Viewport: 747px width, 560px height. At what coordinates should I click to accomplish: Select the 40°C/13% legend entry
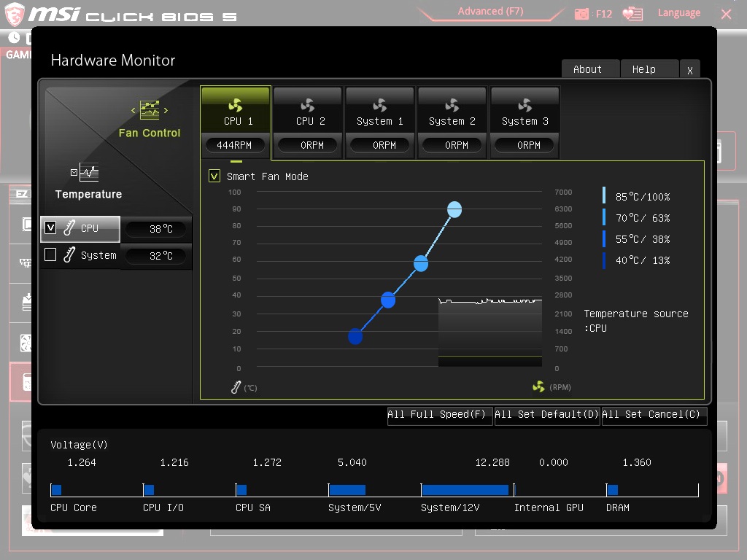[636, 260]
